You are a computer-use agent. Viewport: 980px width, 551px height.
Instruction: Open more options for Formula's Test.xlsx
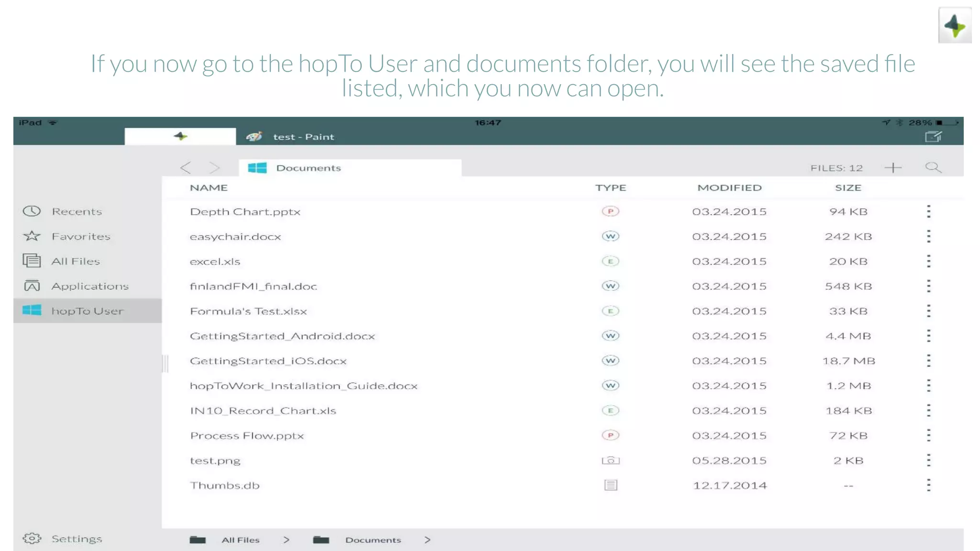pos(928,311)
